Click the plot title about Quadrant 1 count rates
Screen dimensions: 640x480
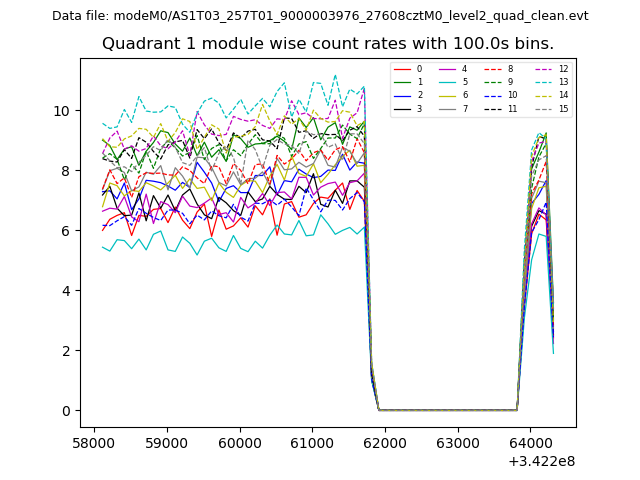(327, 44)
